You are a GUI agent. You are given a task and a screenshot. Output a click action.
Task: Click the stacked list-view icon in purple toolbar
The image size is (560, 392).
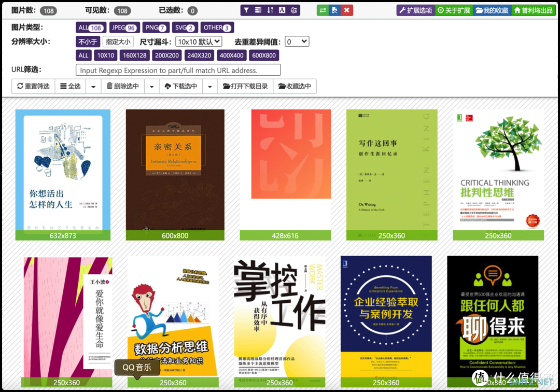[258, 10]
